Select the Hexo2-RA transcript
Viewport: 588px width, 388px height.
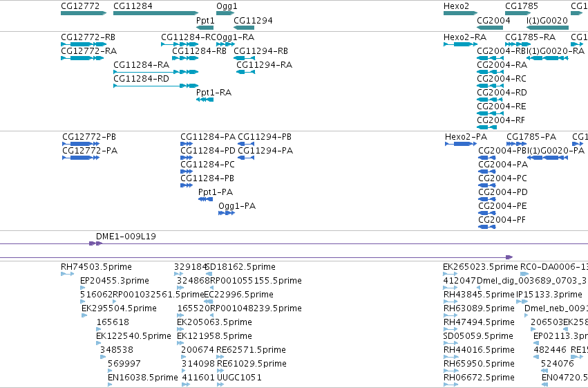click(460, 44)
